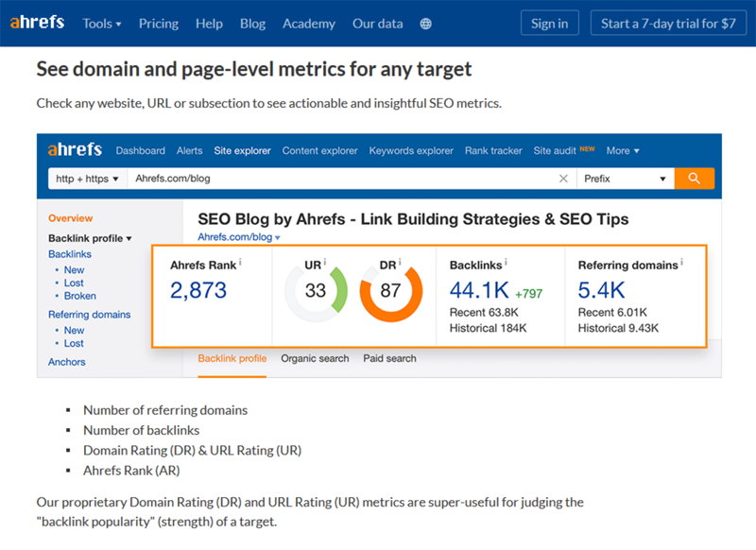Switch to the Paid search tab
The width and height of the screenshot is (756, 550).
point(389,358)
